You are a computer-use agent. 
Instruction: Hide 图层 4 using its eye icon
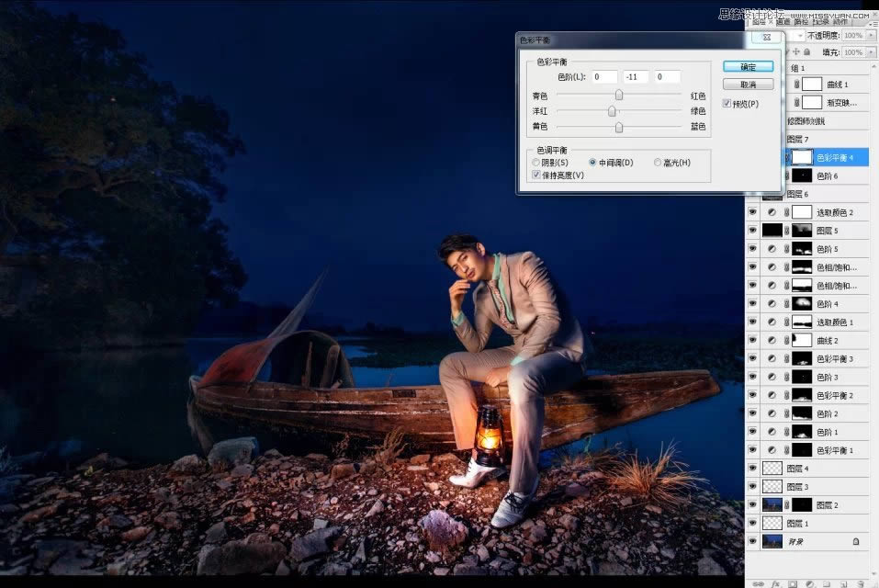click(752, 469)
